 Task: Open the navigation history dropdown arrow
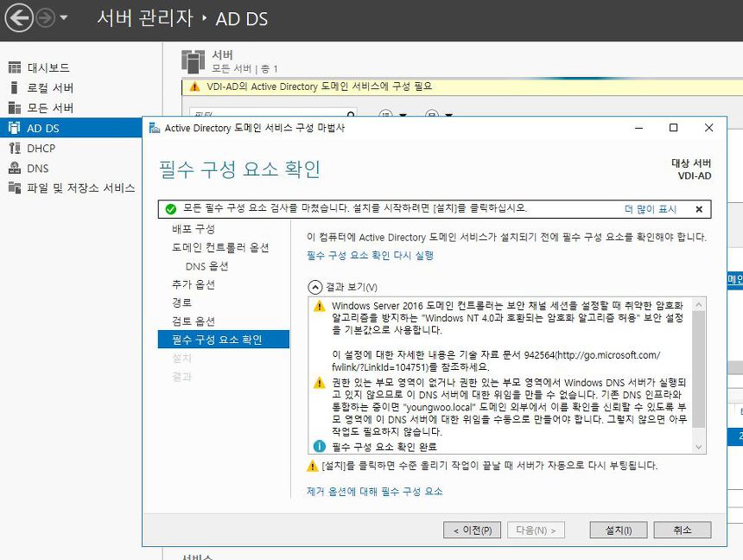[x=63, y=18]
